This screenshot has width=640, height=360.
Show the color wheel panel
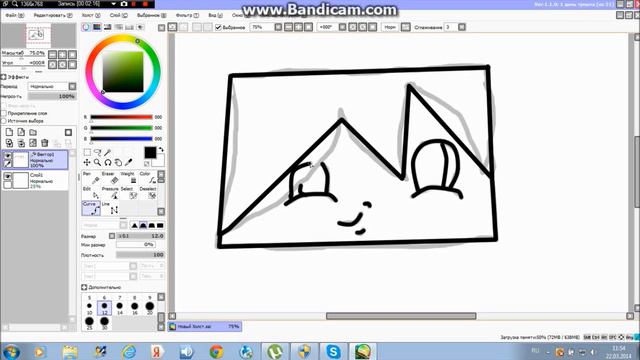pyautogui.click(x=86, y=27)
